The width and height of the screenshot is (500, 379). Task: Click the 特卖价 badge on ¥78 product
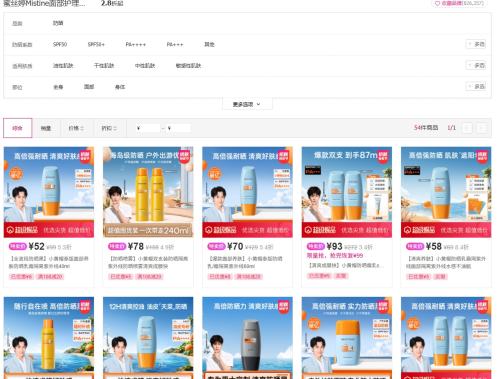pyautogui.click(x=117, y=247)
